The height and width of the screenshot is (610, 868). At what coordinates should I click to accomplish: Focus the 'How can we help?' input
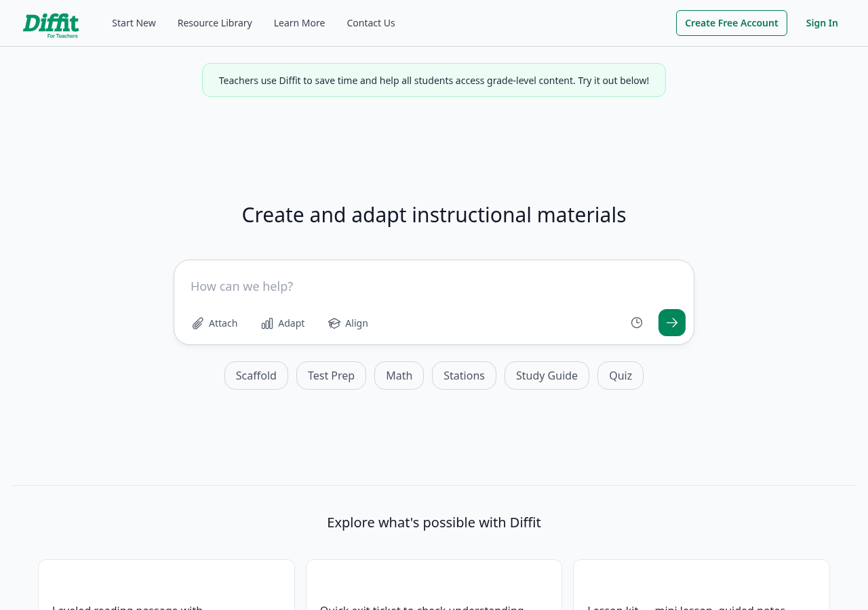coord(434,286)
